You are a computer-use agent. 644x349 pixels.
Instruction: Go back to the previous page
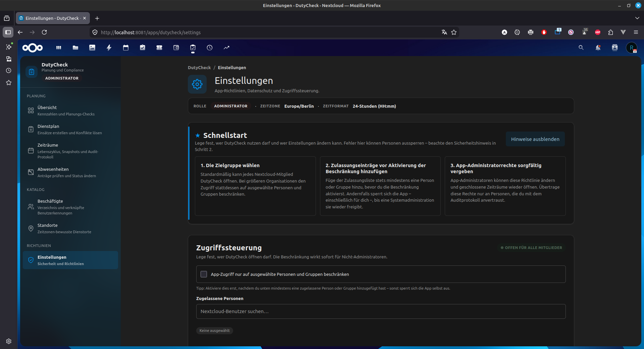tap(20, 32)
